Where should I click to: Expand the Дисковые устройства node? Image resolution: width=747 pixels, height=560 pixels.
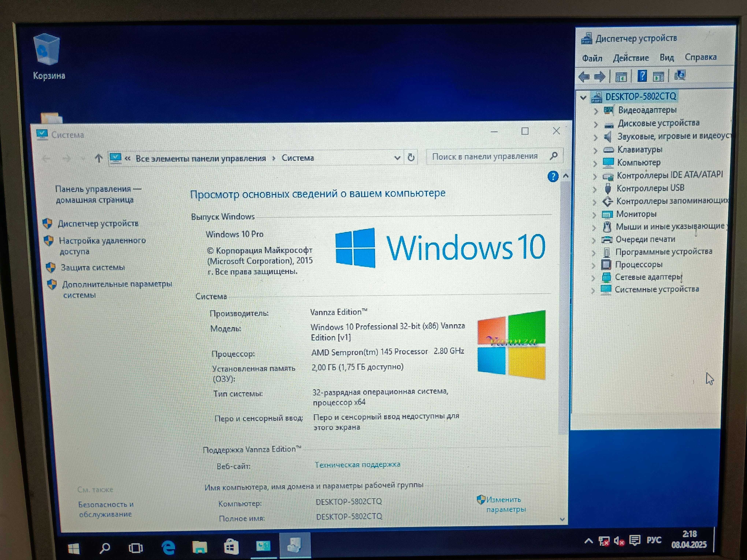pos(596,124)
